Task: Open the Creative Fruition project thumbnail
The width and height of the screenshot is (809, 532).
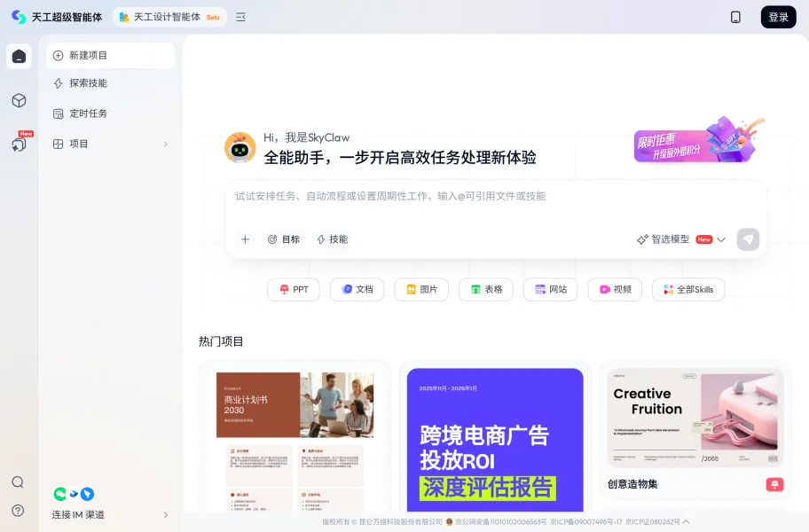Action: (695, 418)
